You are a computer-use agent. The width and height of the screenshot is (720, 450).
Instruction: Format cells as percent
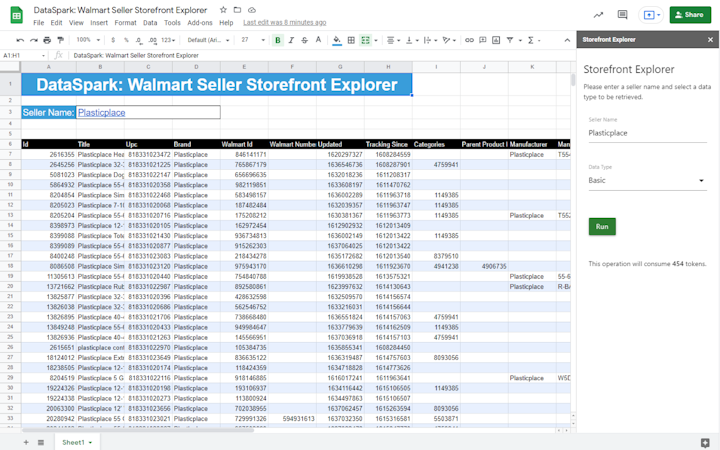coord(126,40)
